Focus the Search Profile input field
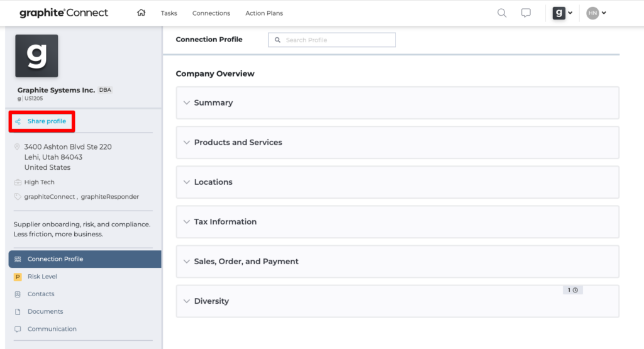644x349 pixels. click(332, 40)
